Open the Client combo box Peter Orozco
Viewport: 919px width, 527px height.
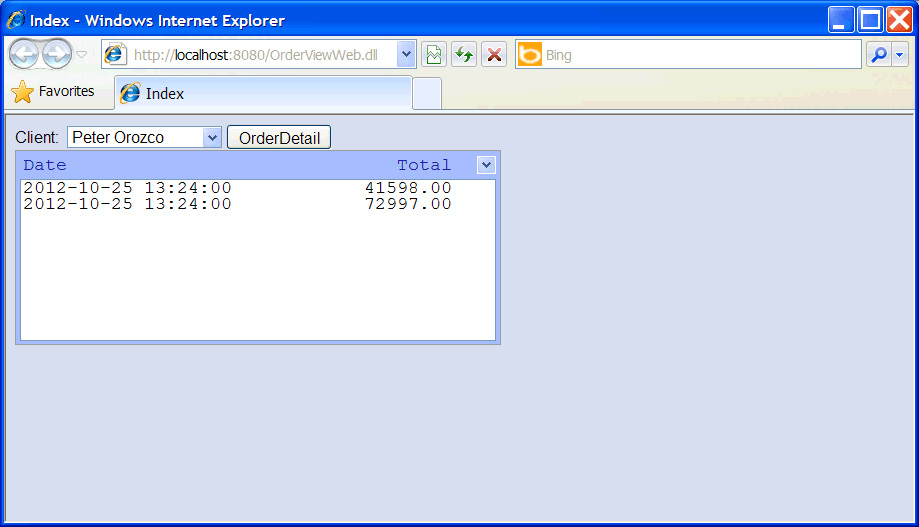click(144, 137)
